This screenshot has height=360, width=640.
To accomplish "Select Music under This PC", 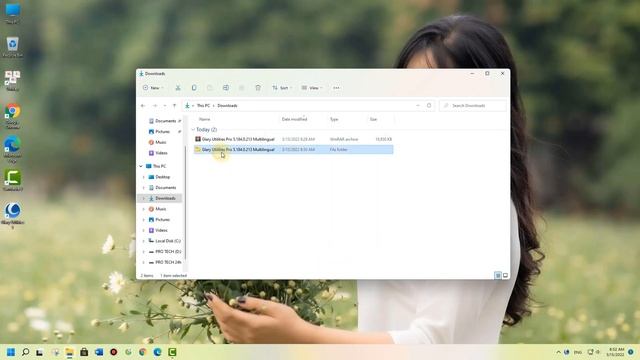I will click(157, 209).
